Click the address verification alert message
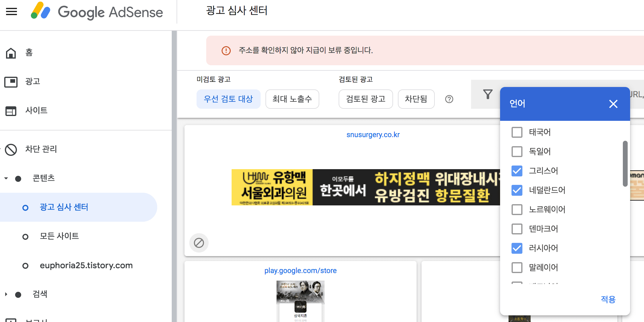The width and height of the screenshot is (644, 322). click(x=306, y=50)
